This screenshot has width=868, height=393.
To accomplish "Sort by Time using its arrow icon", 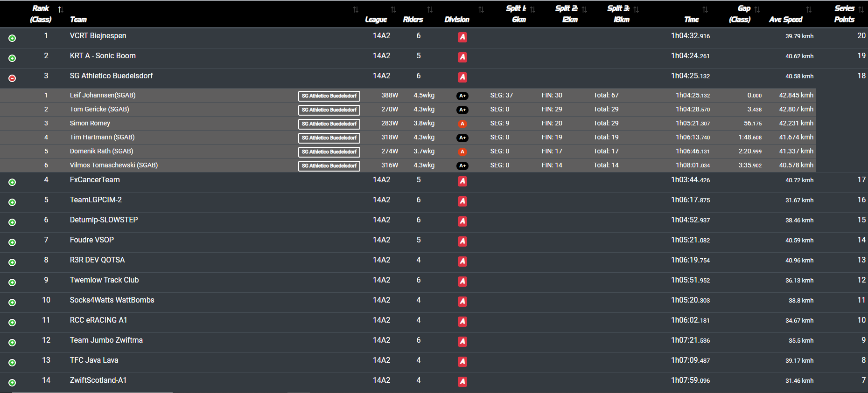I will click(705, 9).
